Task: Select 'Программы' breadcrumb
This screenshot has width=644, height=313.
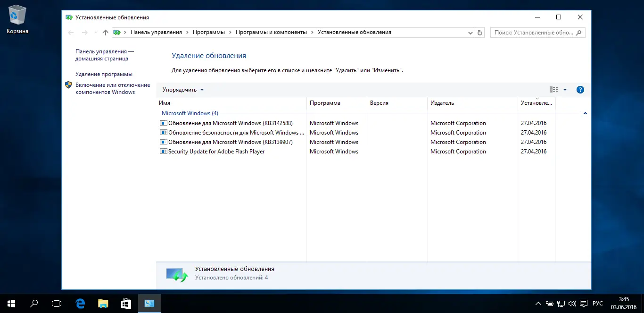Action: [x=208, y=32]
